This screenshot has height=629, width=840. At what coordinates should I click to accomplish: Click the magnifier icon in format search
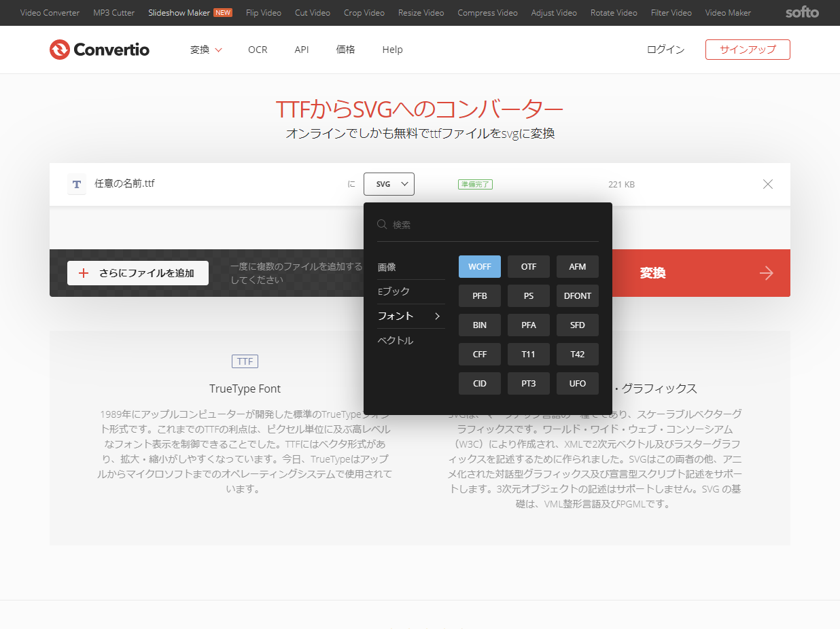[383, 225]
